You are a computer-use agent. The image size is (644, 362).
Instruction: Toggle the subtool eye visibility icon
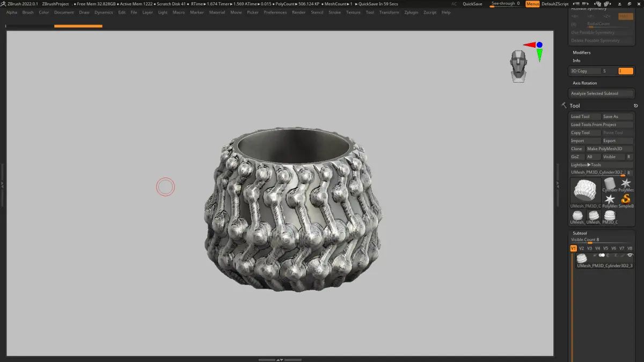tap(630, 255)
